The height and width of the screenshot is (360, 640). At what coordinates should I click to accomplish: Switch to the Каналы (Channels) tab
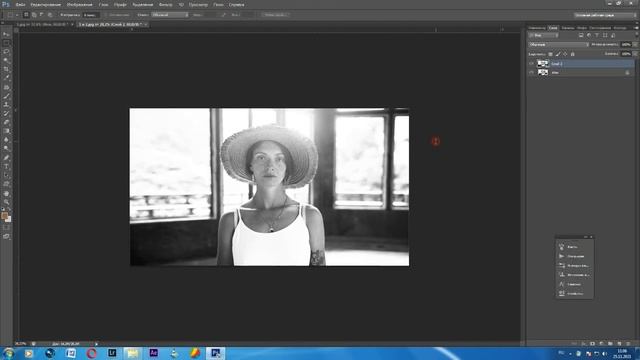coord(568,28)
